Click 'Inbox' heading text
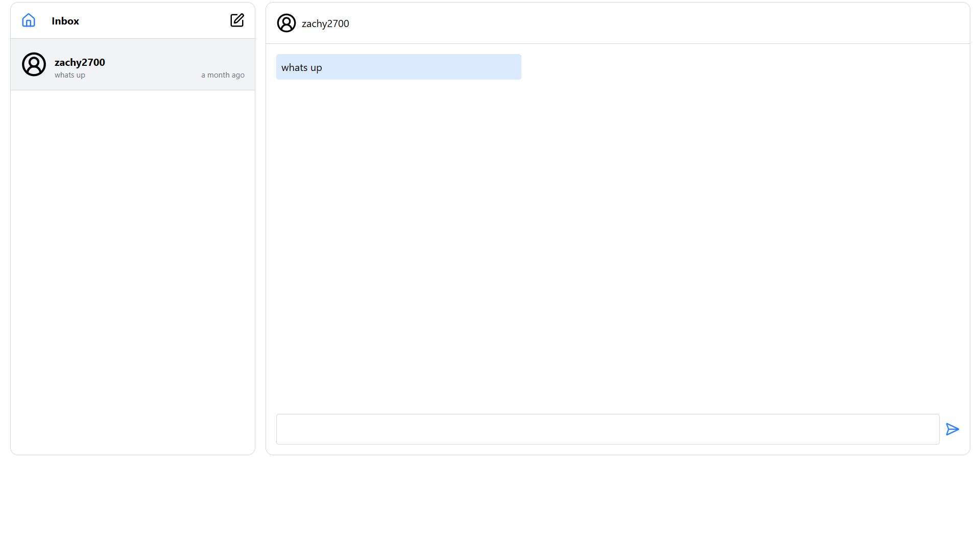 65,21
